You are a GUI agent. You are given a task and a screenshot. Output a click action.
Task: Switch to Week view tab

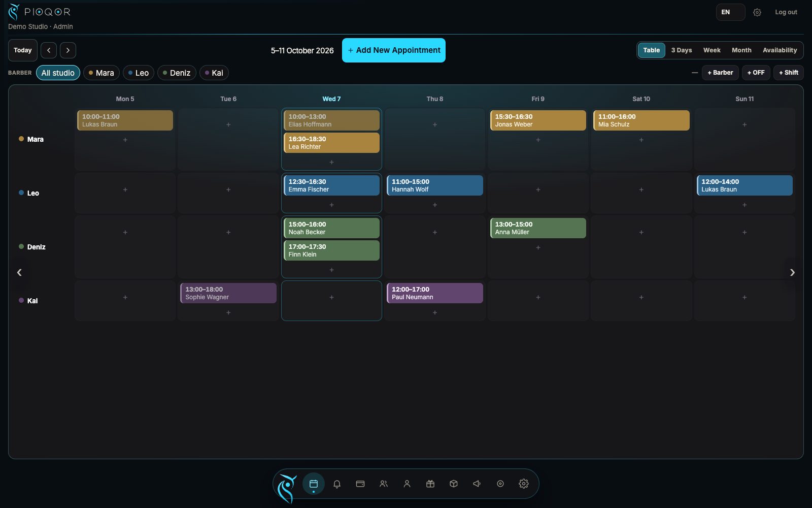pos(712,50)
